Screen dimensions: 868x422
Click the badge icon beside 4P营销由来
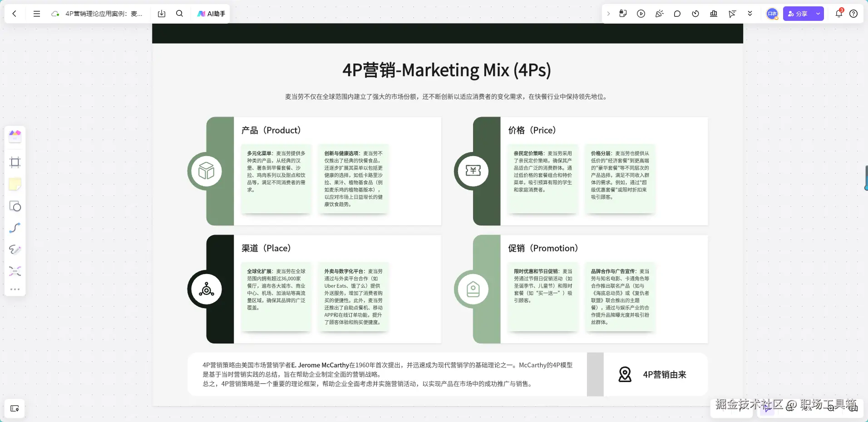click(x=625, y=374)
